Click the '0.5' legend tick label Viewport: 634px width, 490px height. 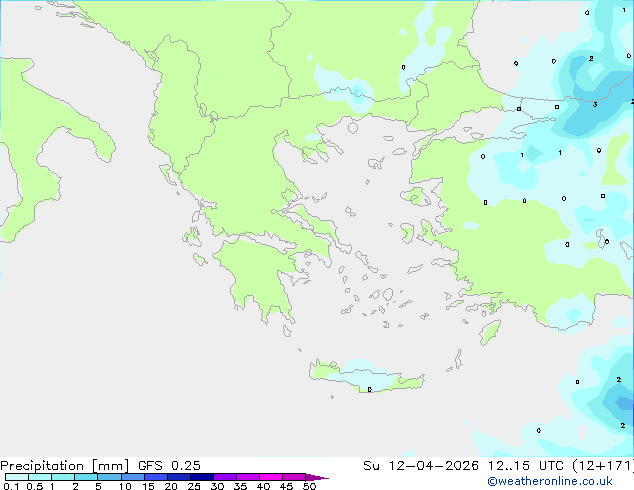35,486
